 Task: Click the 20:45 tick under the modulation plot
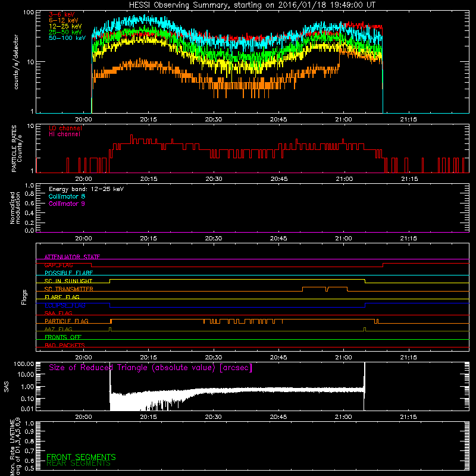tap(278, 239)
